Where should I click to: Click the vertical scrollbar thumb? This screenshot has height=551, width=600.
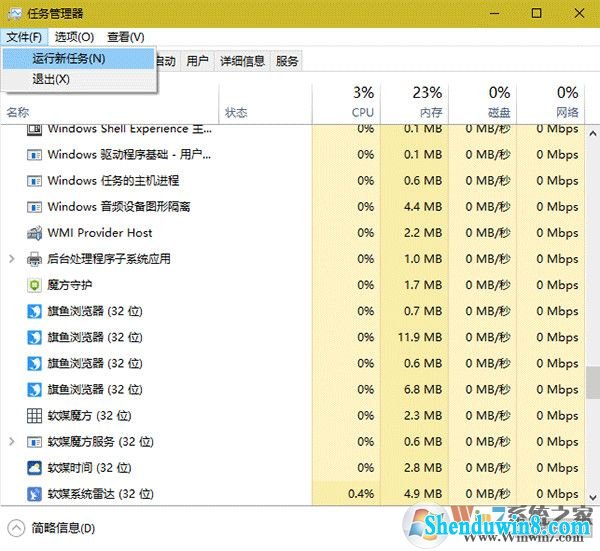[x=593, y=383]
